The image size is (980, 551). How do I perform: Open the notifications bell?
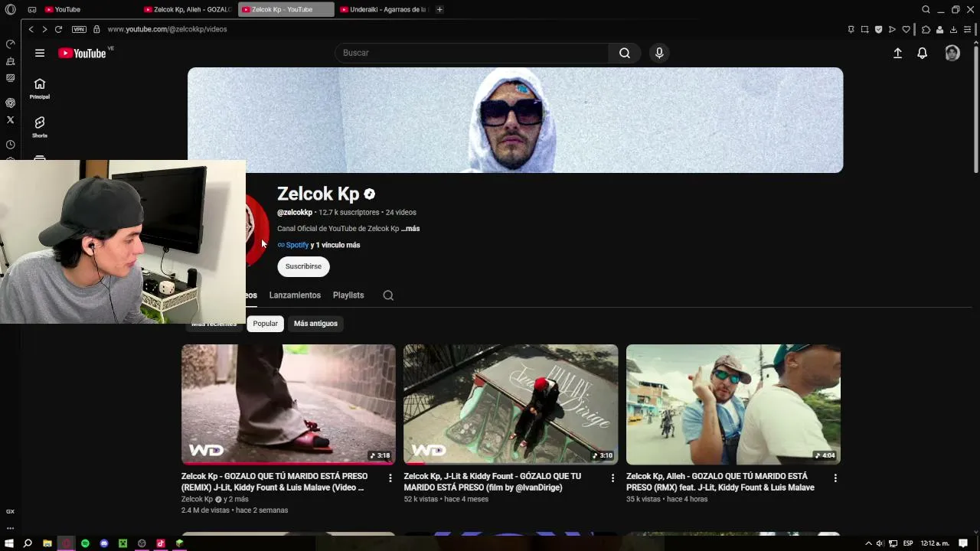coord(923,53)
